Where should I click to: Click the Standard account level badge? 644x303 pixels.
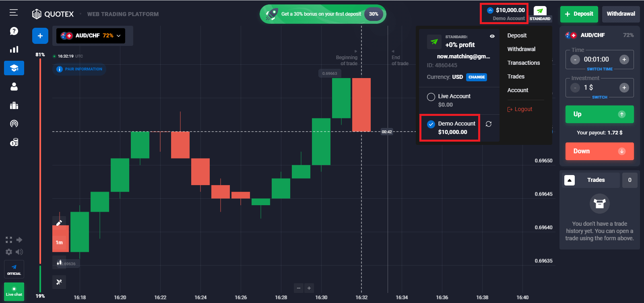(x=540, y=14)
